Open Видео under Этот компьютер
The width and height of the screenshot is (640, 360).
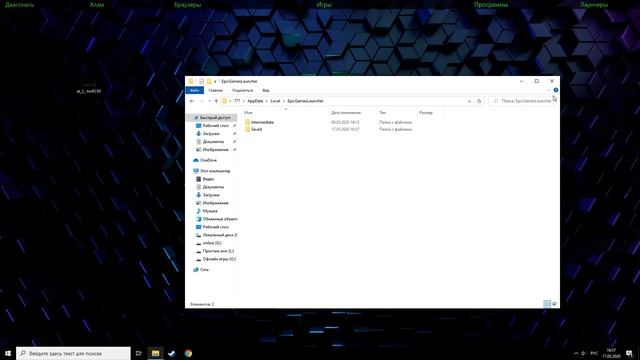tap(208, 179)
